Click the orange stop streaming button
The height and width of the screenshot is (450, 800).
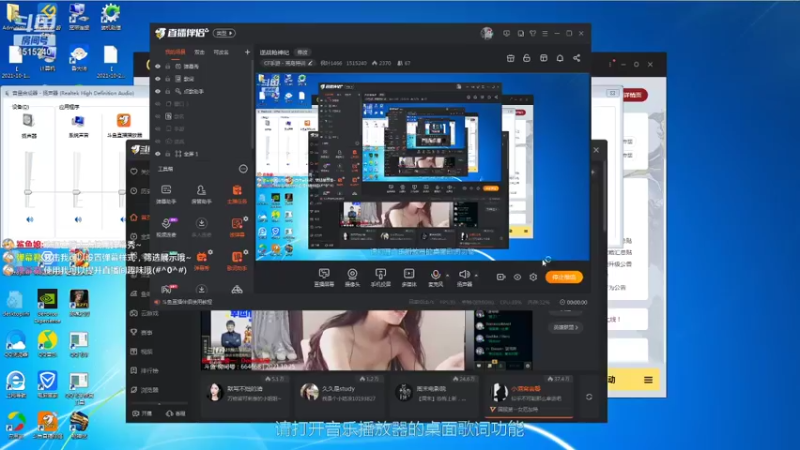coord(564,277)
